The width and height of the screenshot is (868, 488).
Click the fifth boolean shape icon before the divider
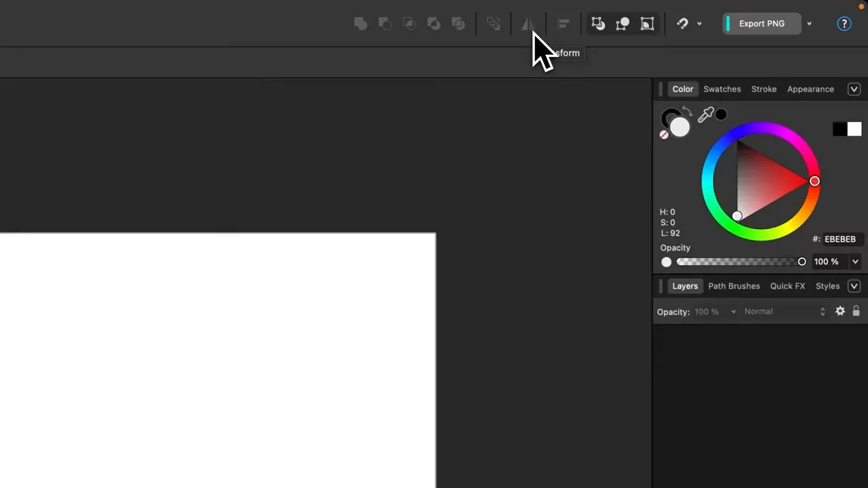point(458,24)
